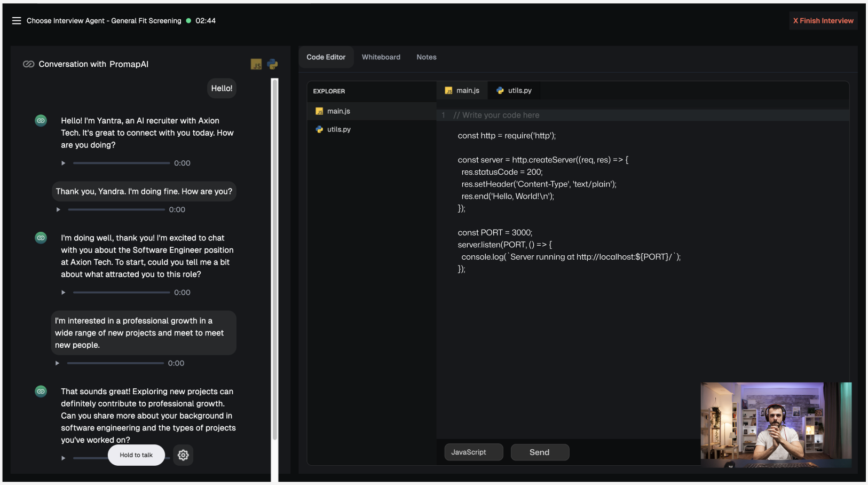This screenshot has height=485, width=868.
Task: Switch to the utils.py editor tab
Action: 515,90
